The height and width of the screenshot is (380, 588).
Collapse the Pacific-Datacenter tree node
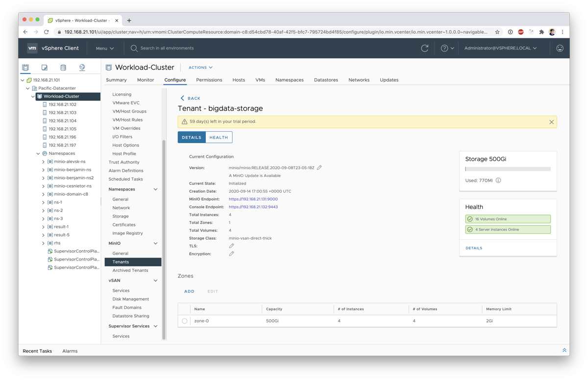(28, 88)
